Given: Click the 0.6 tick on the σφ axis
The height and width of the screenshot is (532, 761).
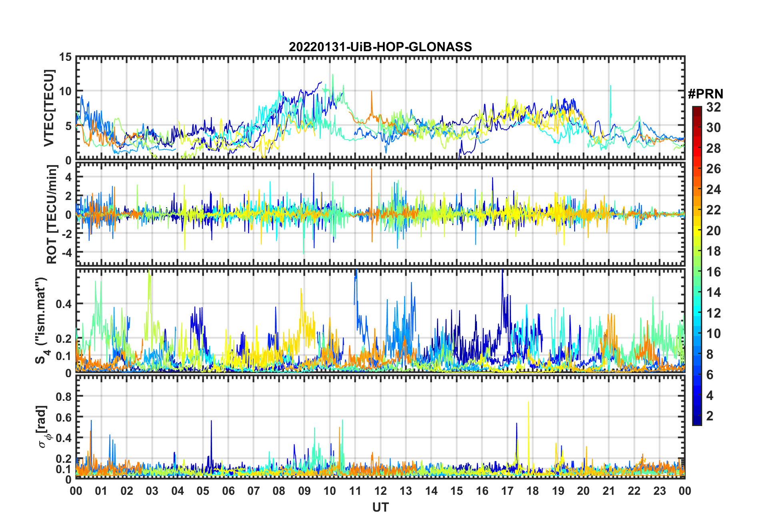Looking at the screenshot, I should pos(64,418).
